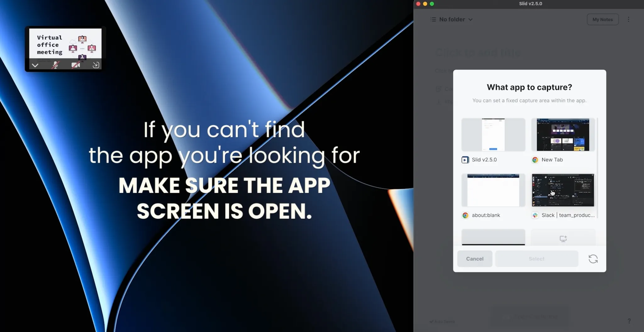Viewport: 644px width, 332px height.
Task: Turn on the camera in meeting widget
Action: pos(75,65)
